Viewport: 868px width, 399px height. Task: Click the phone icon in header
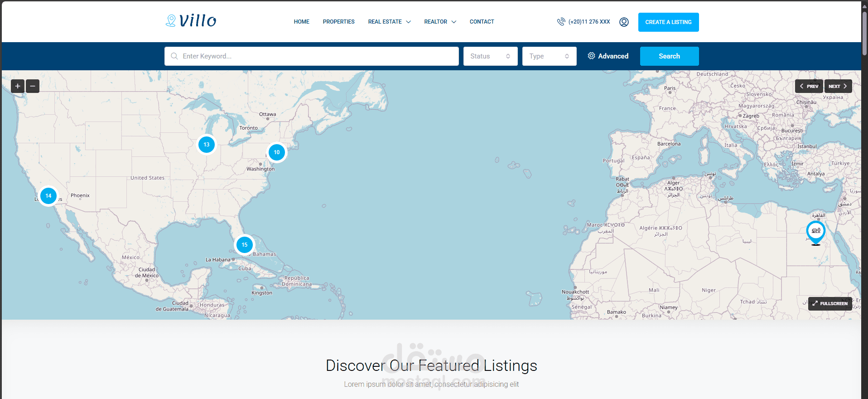pyautogui.click(x=561, y=22)
